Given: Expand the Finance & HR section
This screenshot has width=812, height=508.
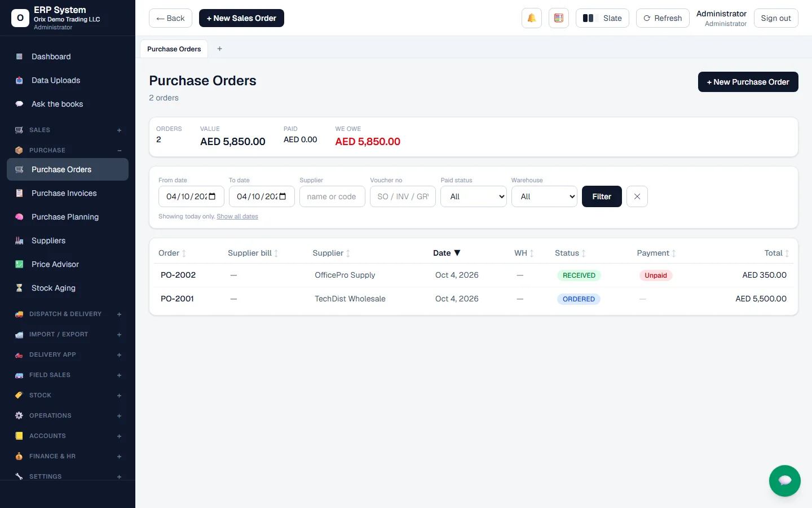Looking at the screenshot, I should coord(68,456).
